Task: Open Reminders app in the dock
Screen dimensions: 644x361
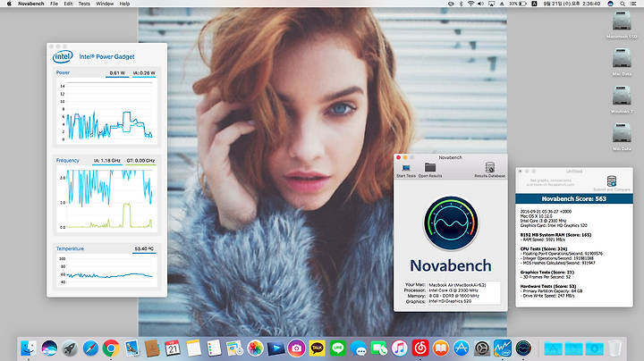Action: tap(214, 348)
